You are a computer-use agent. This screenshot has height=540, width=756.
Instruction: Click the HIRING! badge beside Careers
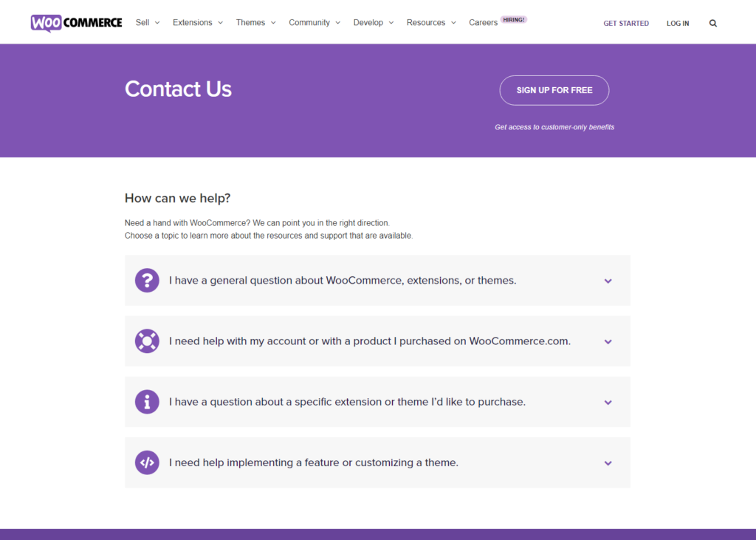pos(514,20)
